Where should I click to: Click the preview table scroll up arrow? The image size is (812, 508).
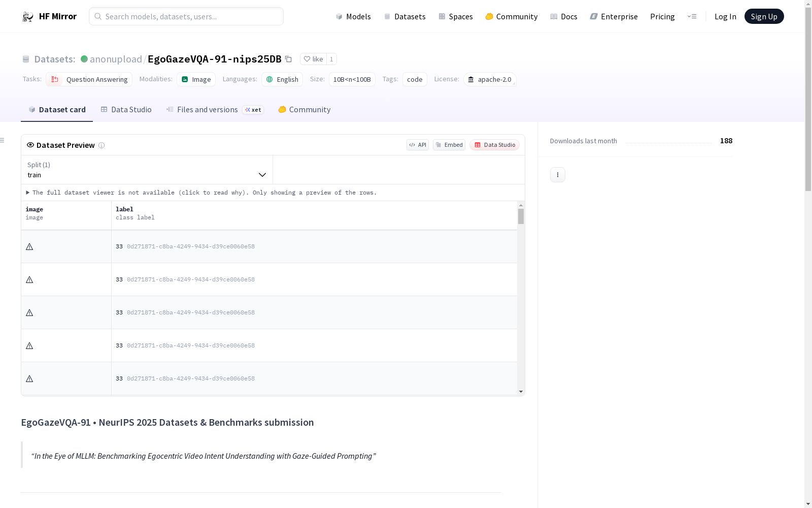click(x=521, y=205)
